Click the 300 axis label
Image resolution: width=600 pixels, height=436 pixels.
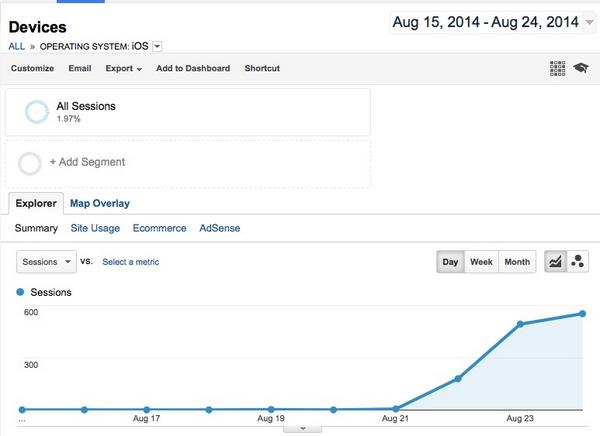tap(31, 365)
